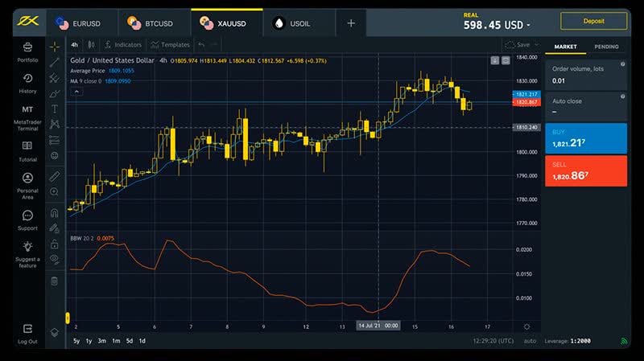Switch to the Pending orders tab
The width and height of the screenshot is (644, 361).
606,47
